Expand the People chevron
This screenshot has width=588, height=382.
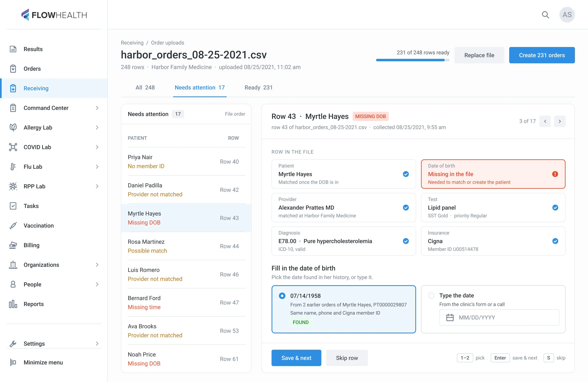[97, 284]
